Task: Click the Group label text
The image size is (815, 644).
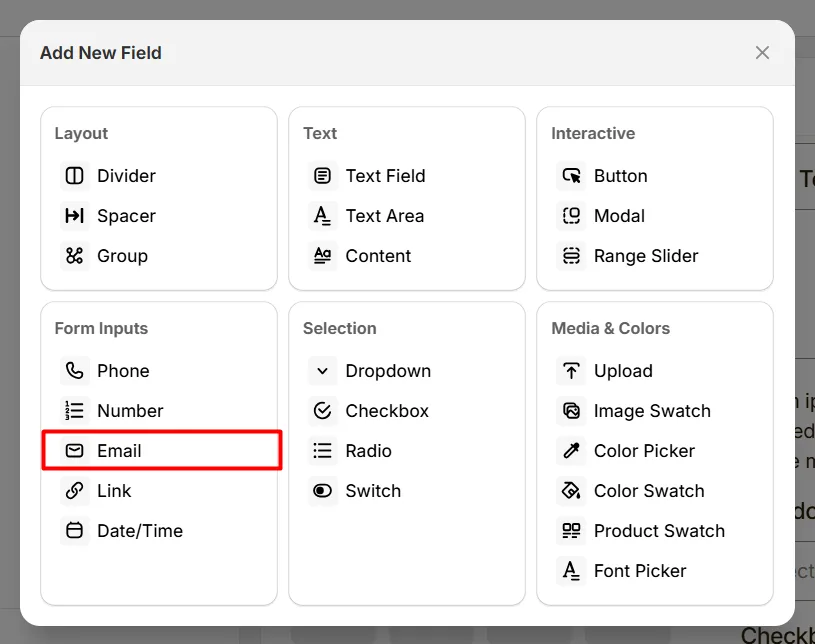Action: pos(123,256)
